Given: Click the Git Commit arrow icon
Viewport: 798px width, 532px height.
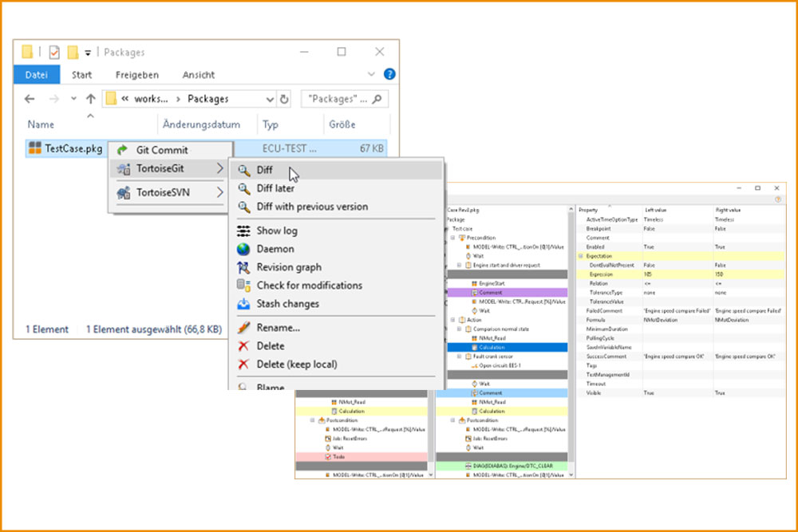Looking at the screenshot, I should 123,150.
